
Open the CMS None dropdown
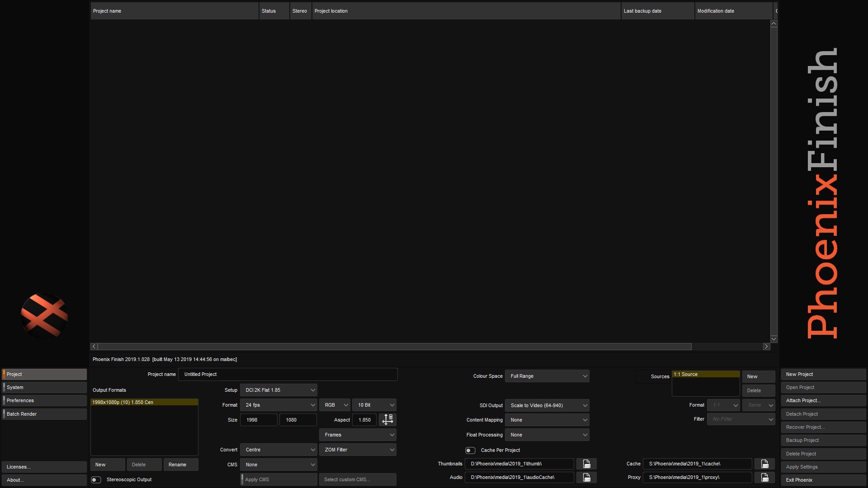(278, 465)
